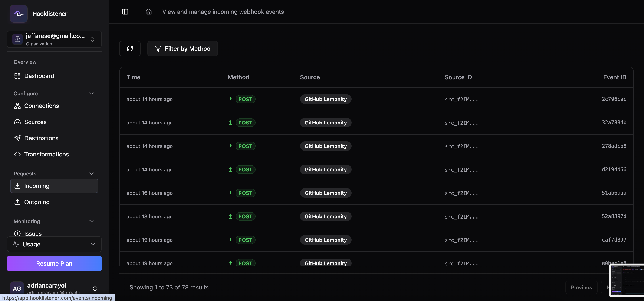Click the floating screenshot thumbnail preview

pyautogui.click(x=627, y=280)
